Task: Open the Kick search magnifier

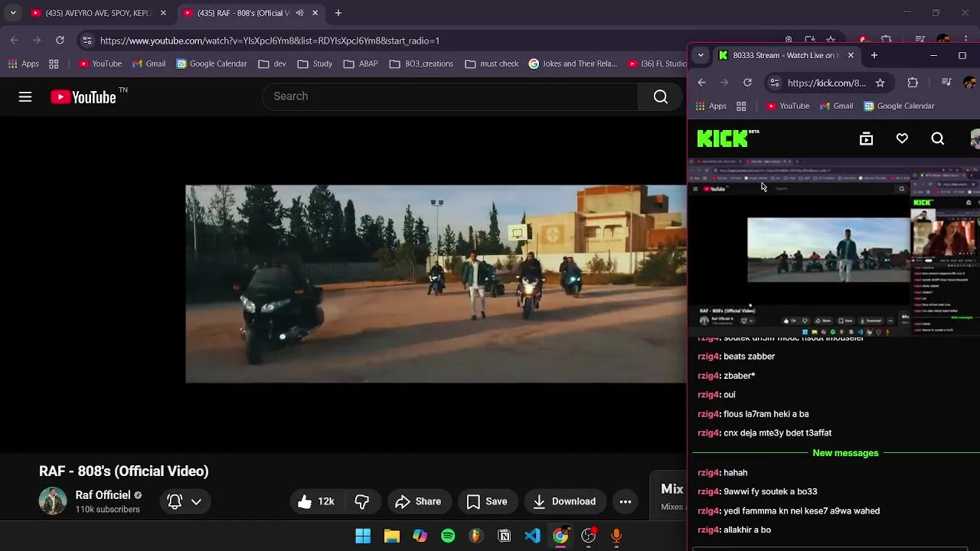Action: [x=938, y=139]
